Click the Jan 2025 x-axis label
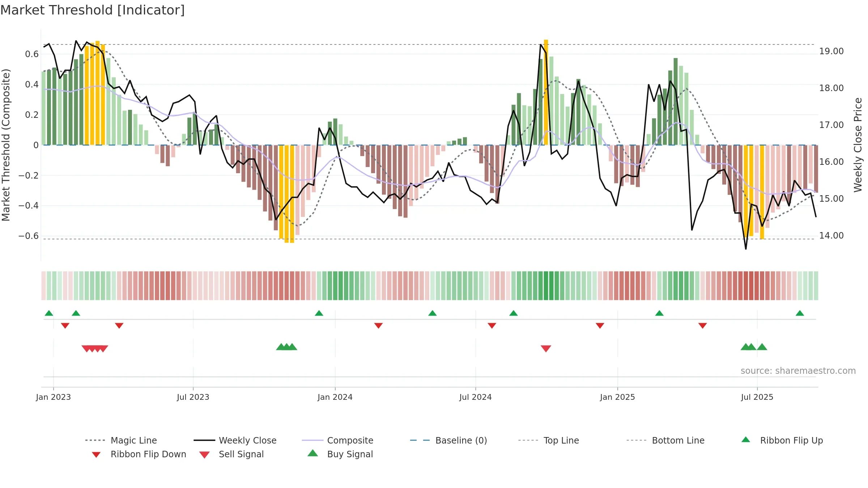This screenshot has width=868, height=488. click(617, 397)
